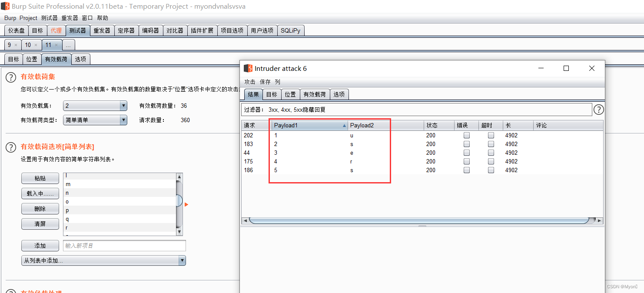Close Intruder tab 10 with its x
644x293 pixels.
coord(36,45)
